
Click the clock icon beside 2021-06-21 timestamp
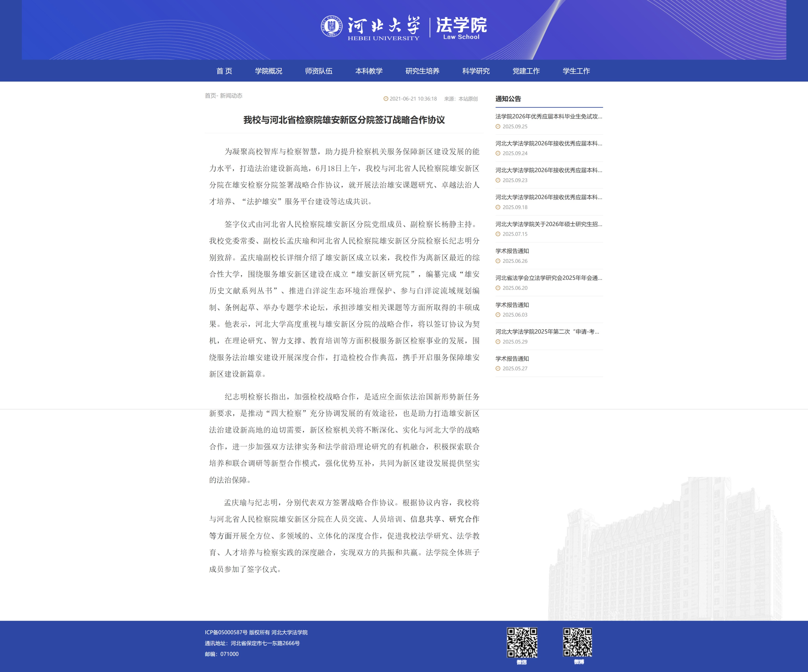[x=386, y=99]
